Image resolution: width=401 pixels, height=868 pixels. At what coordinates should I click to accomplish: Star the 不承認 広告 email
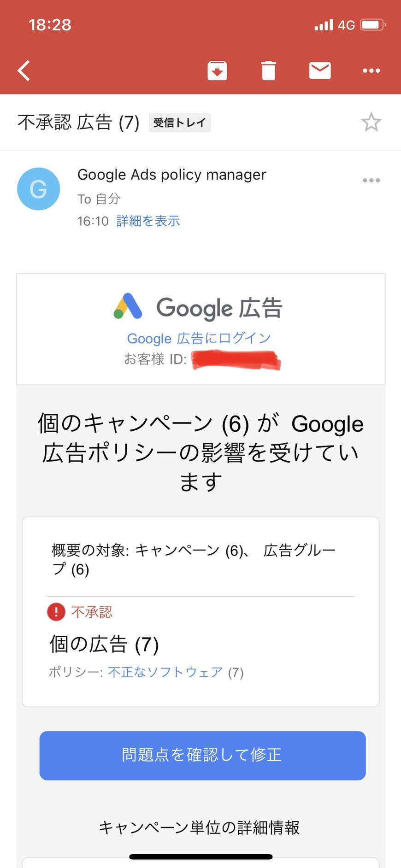[371, 123]
